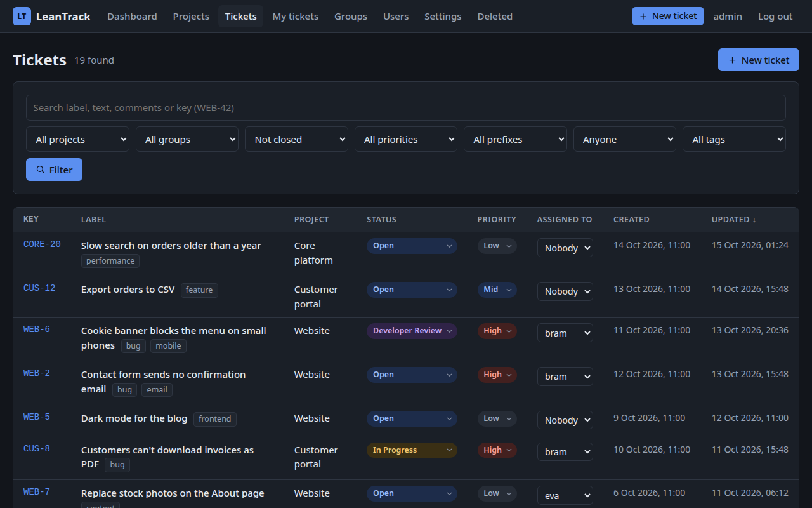
Task: Open ticket WEB-6 link
Action: (x=37, y=330)
